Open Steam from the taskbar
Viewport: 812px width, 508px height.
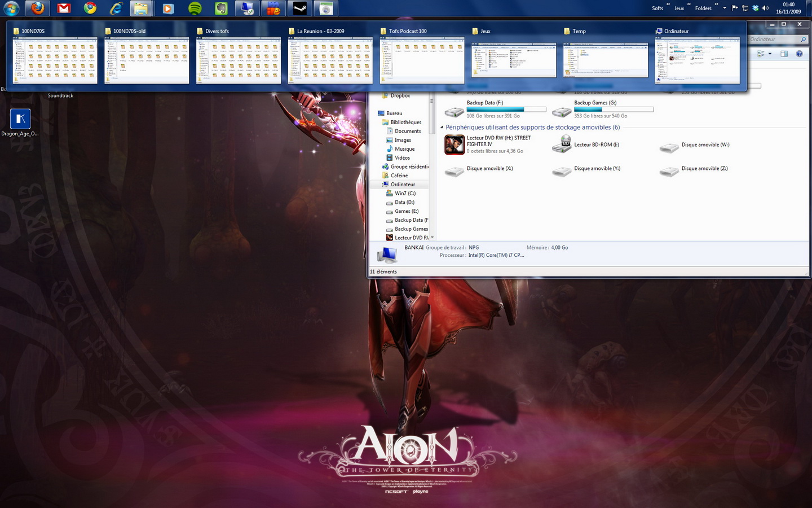(300, 8)
